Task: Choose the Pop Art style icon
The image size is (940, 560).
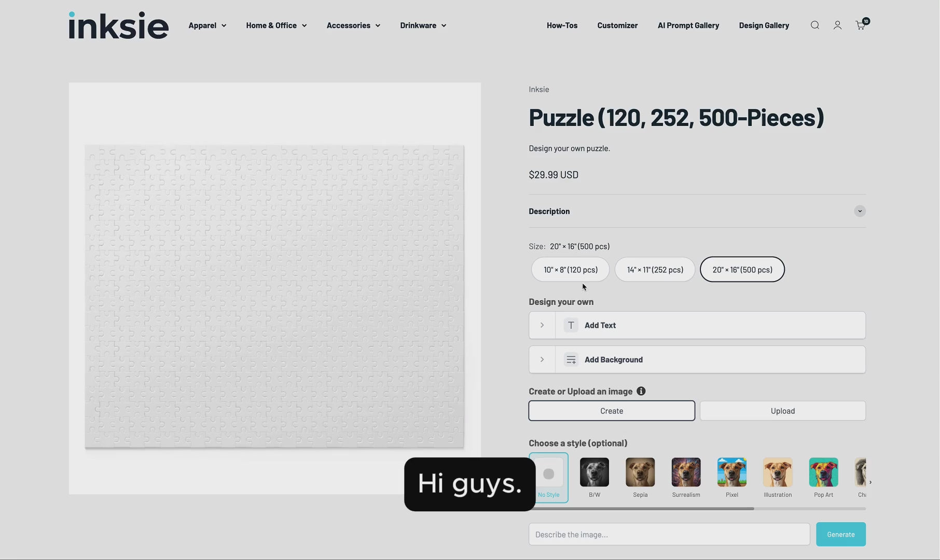Action: [823, 472]
